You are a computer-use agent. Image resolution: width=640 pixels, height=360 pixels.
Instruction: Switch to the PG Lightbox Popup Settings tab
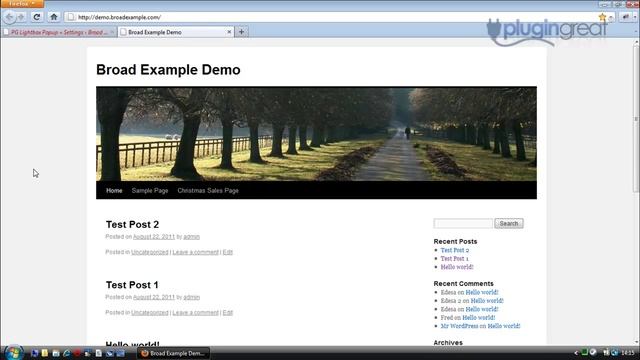[59, 32]
